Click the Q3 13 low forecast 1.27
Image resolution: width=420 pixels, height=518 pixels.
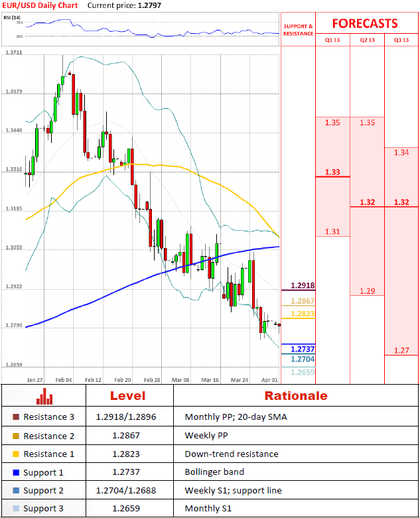401,350
